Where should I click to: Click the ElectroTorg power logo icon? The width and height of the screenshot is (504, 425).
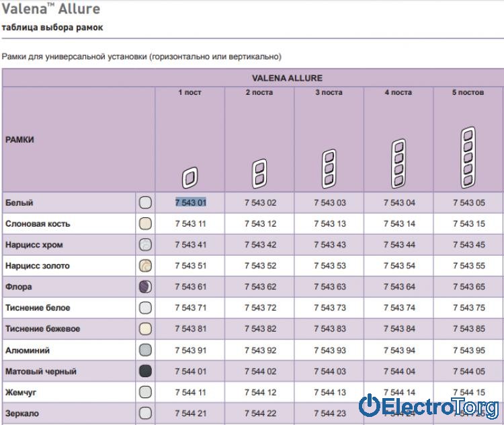point(370,405)
